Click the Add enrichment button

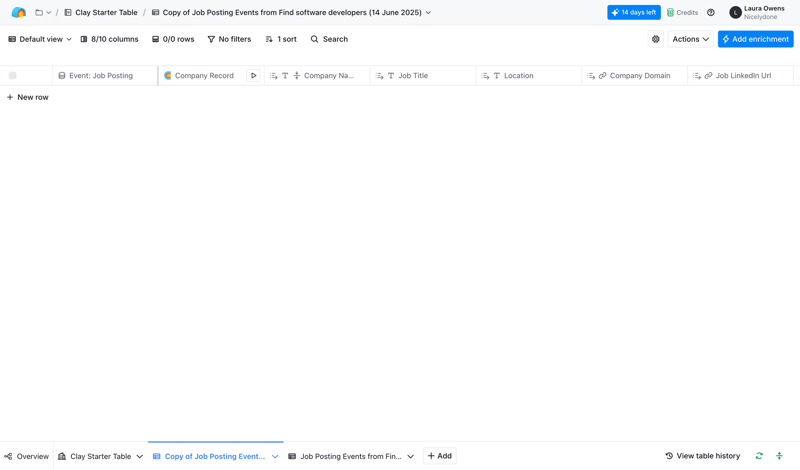[756, 39]
